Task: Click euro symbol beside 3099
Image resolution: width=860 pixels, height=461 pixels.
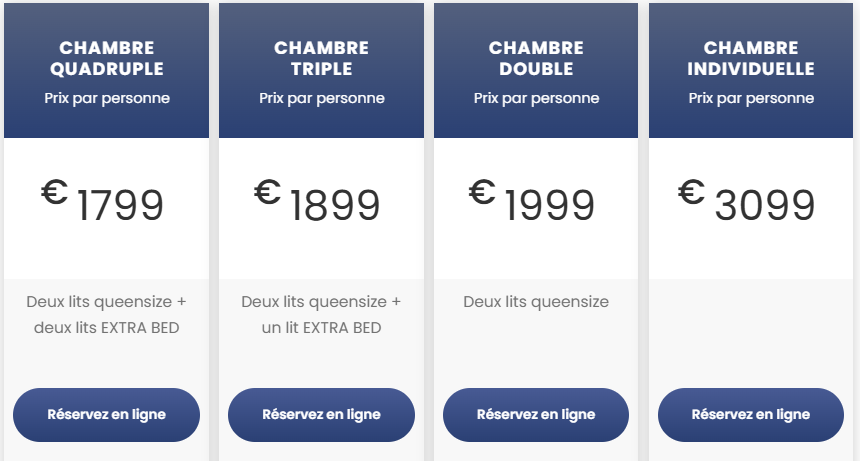Action: coord(691,191)
